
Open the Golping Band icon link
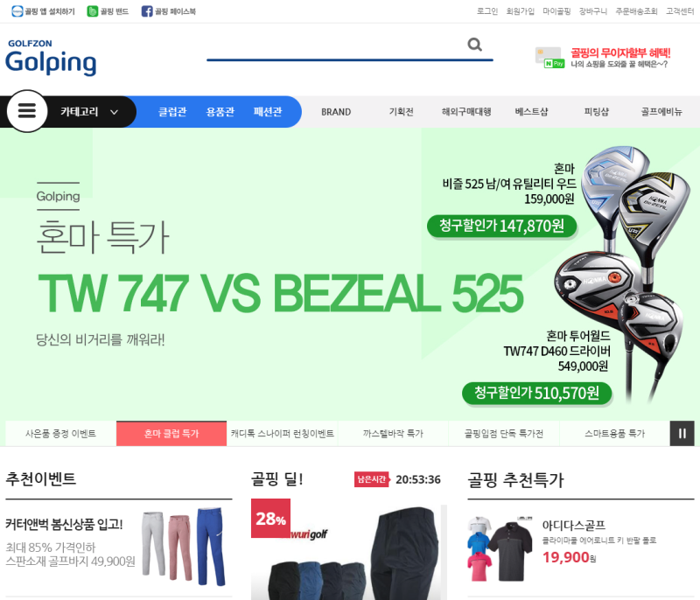click(93, 11)
